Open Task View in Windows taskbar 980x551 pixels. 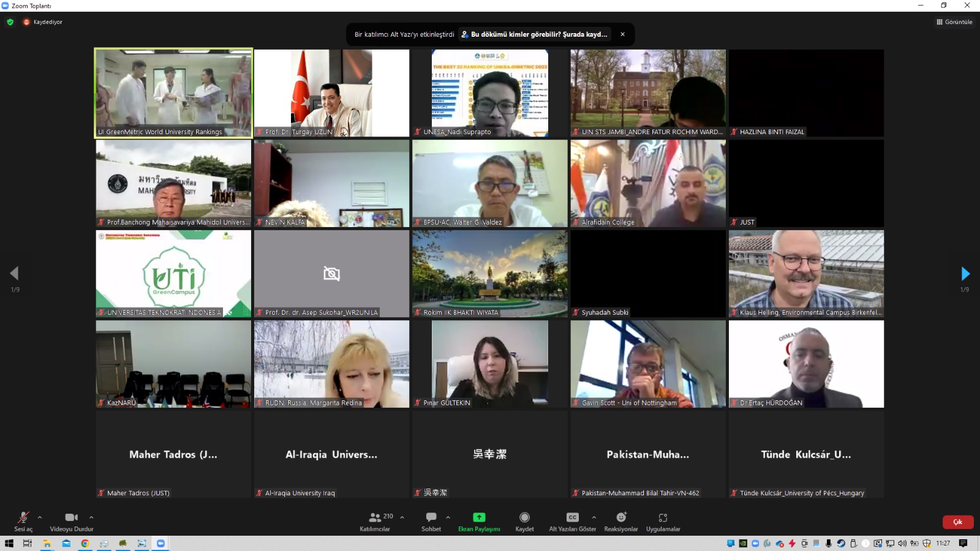click(x=28, y=543)
